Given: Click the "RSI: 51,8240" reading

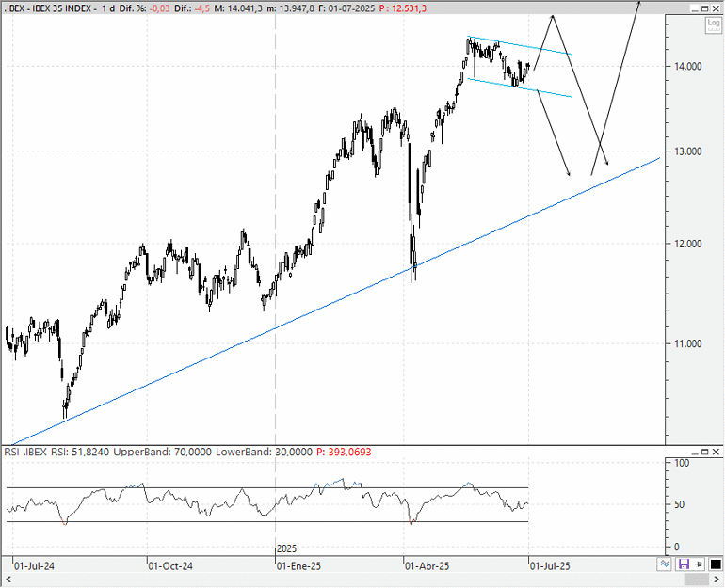Looking at the screenshot, I should click(80, 452).
